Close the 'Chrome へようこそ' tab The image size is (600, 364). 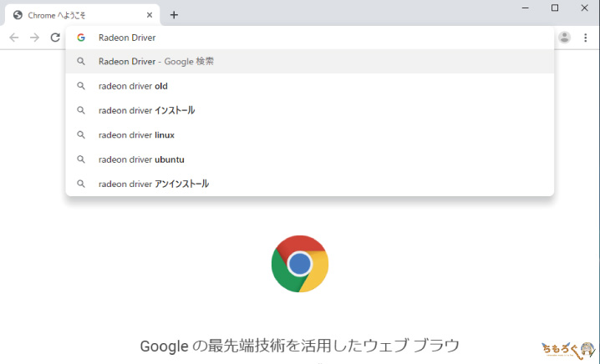pos(150,15)
